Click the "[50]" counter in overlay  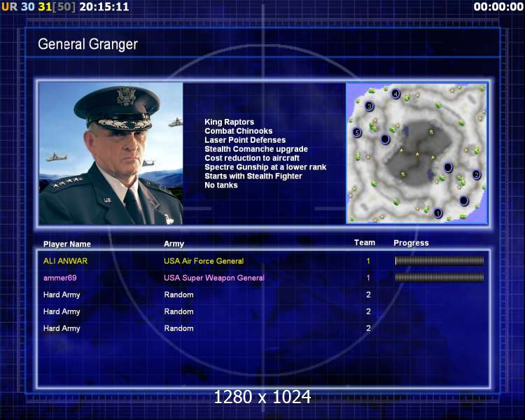click(64, 7)
